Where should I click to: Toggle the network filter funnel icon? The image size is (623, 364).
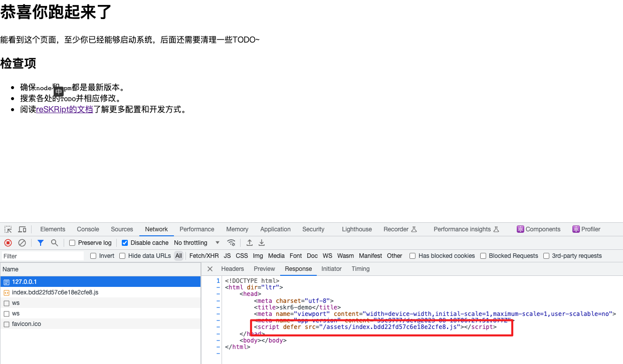[41, 243]
